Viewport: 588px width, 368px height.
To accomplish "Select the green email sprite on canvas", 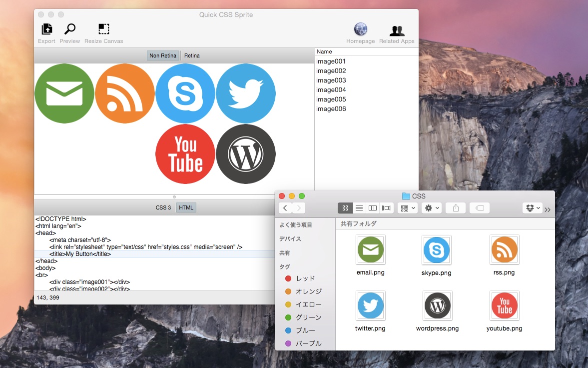I will 64,93.
